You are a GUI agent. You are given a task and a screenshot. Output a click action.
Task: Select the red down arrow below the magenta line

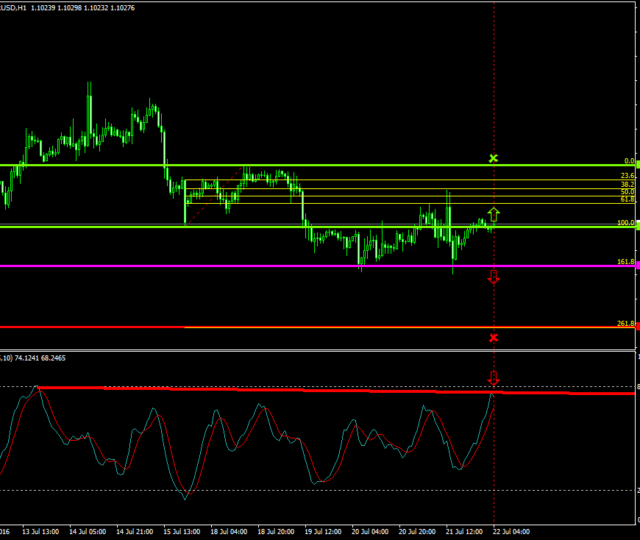click(x=493, y=277)
